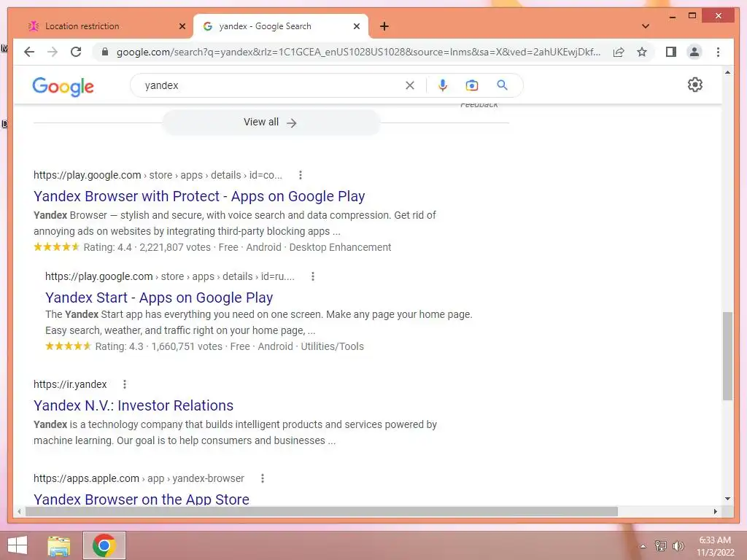Image resolution: width=747 pixels, height=560 pixels.
Task: Open File Explorer from taskbar
Action: [x=59, y=545]
